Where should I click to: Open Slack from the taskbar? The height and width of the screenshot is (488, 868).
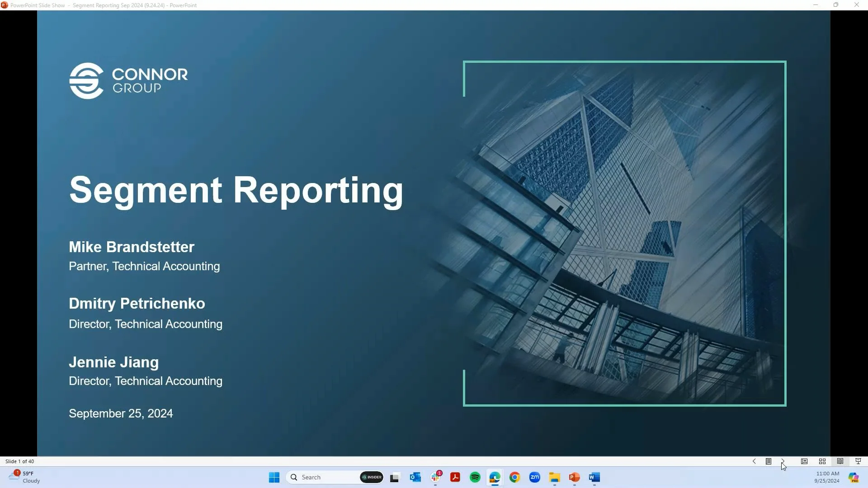tap(435, 477)
